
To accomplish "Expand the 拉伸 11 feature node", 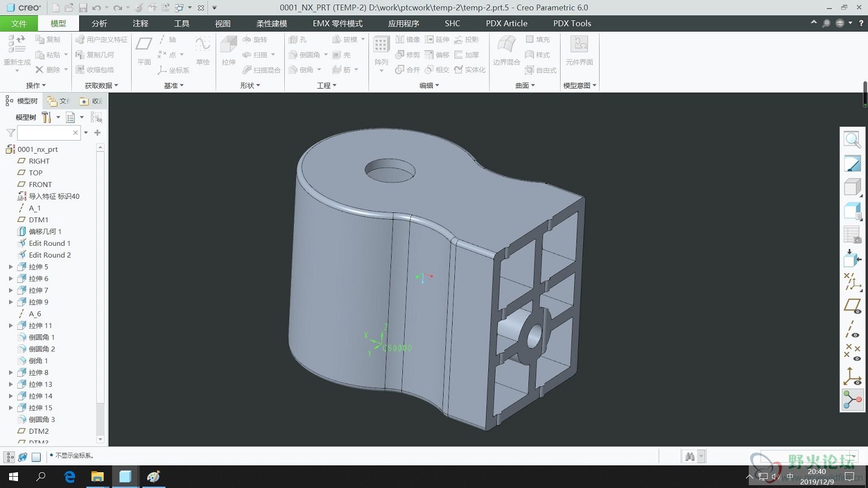I will click(x=10, y=325).
